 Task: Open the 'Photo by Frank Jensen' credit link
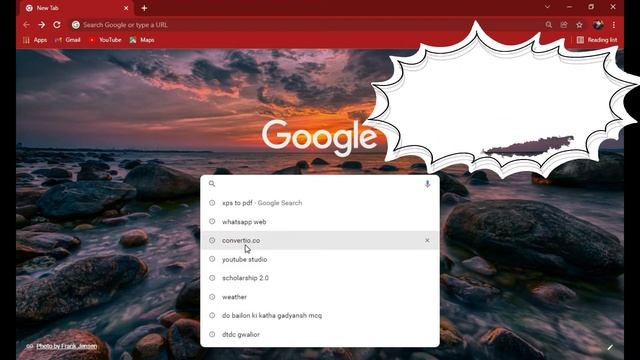[67, 346]
